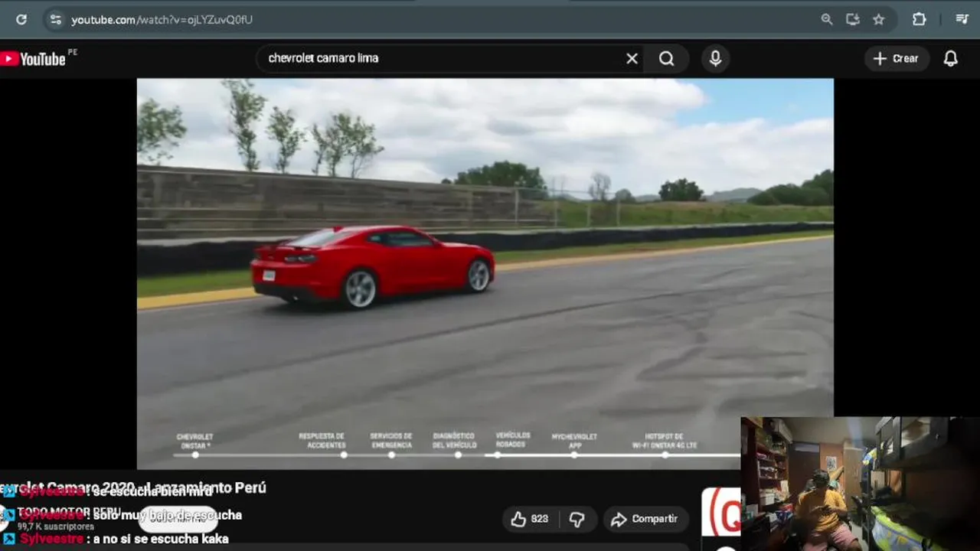
Task: Bookmark this page with the star icon
Action: click(879, 19)
